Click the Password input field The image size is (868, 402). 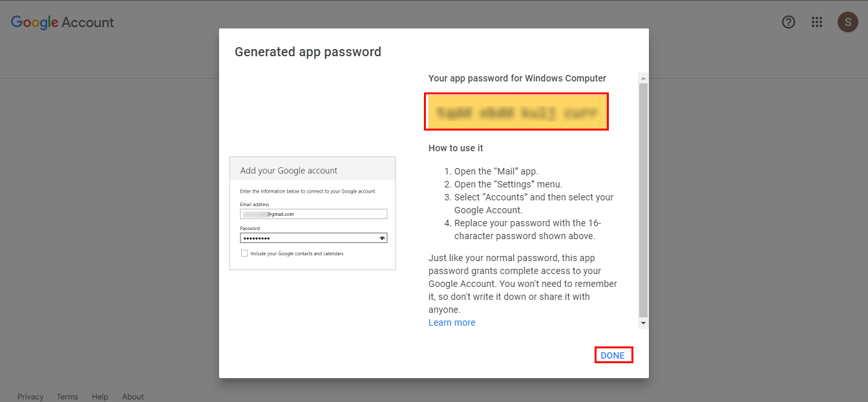point(310,237)
